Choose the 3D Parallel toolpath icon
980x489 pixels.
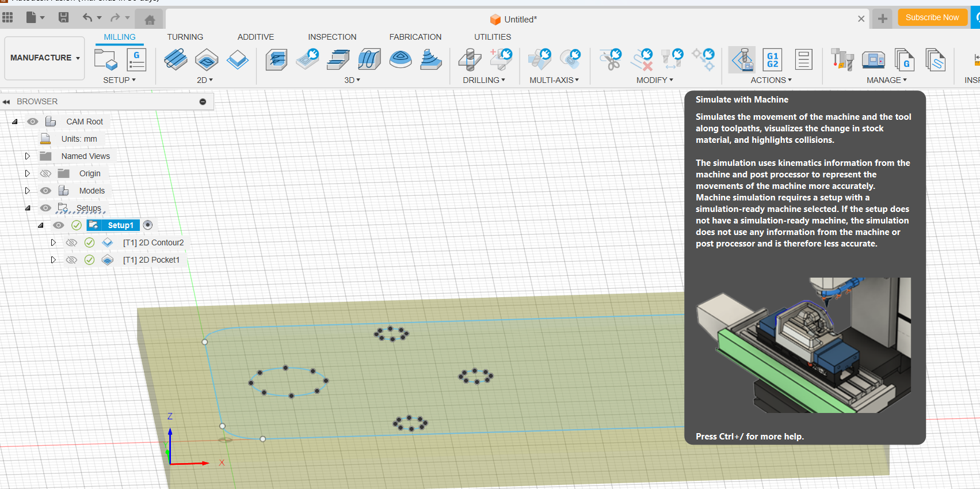tap(338, 59)
